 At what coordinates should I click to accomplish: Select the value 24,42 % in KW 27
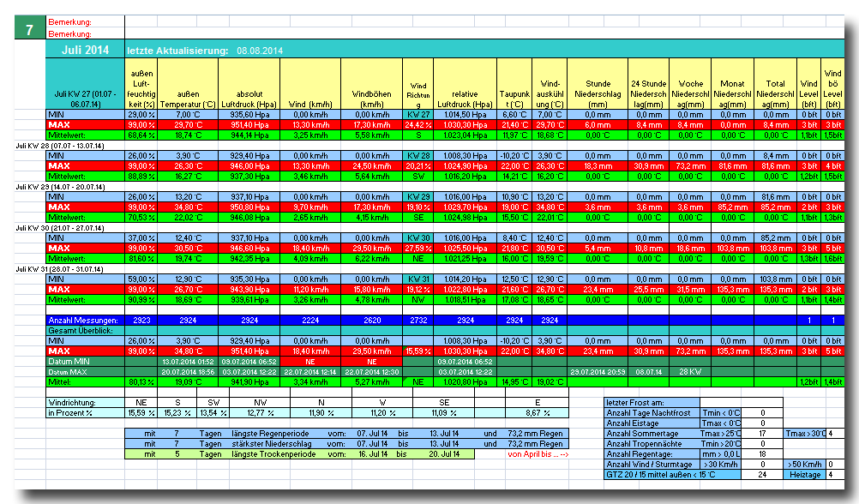[x=418, y=125]
